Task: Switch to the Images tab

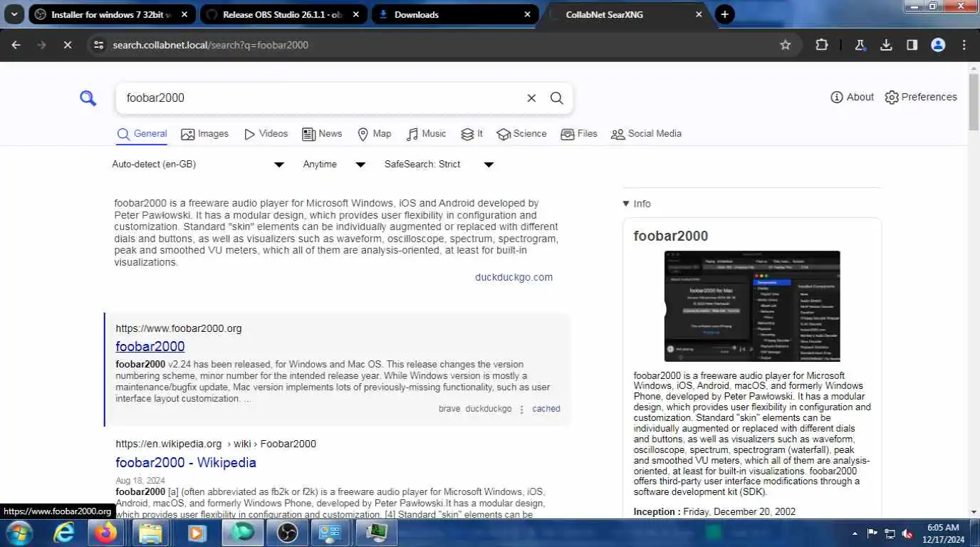Action: click(x=205, y=134)
